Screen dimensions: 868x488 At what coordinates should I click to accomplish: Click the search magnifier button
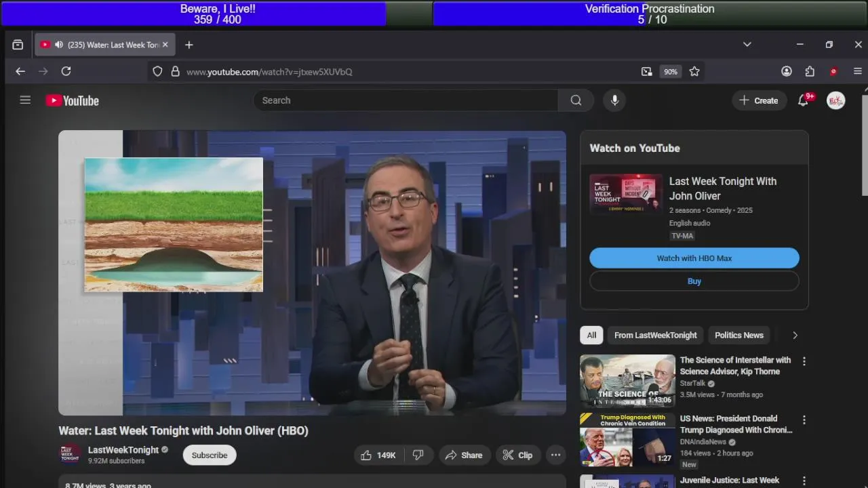[576, 100]
